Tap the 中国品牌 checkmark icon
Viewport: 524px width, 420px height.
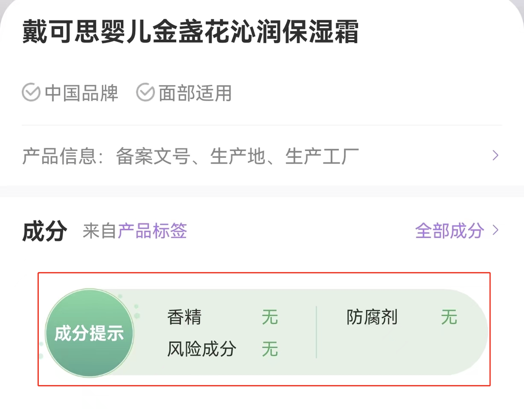[x=31, y=93]
